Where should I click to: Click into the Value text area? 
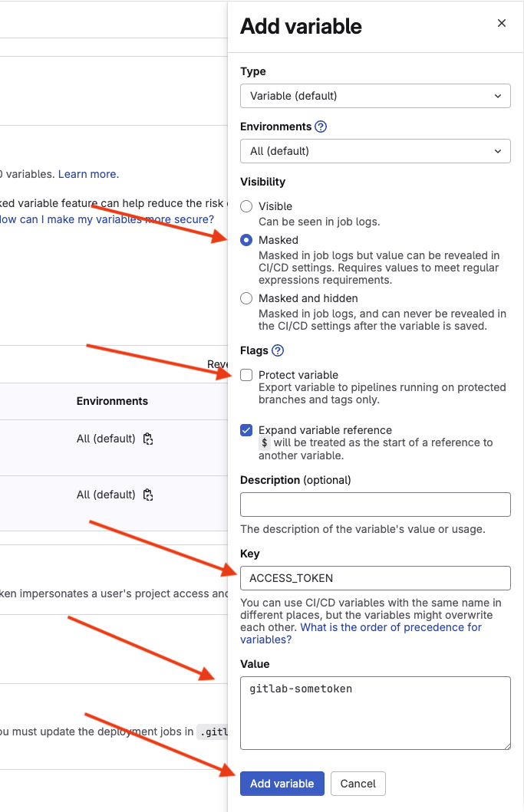point(375,712)
